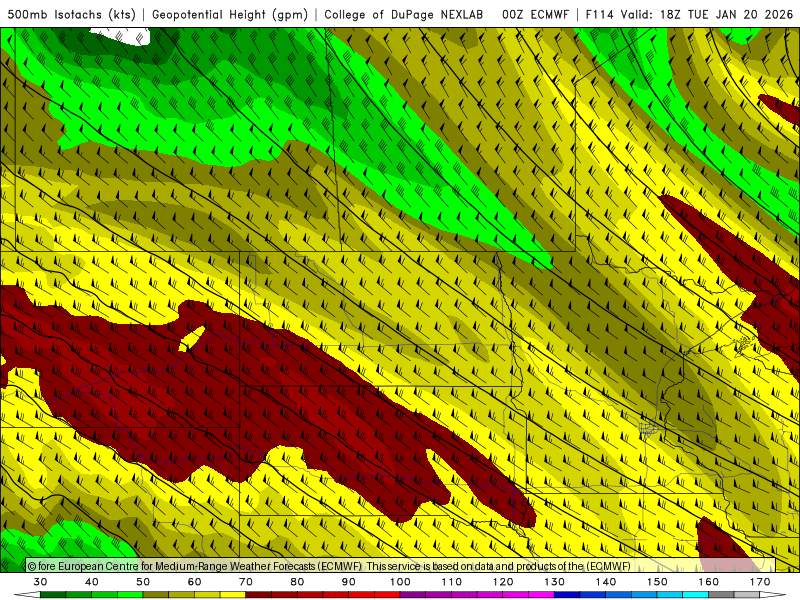Click the legend value '80'

click(297, 582)
